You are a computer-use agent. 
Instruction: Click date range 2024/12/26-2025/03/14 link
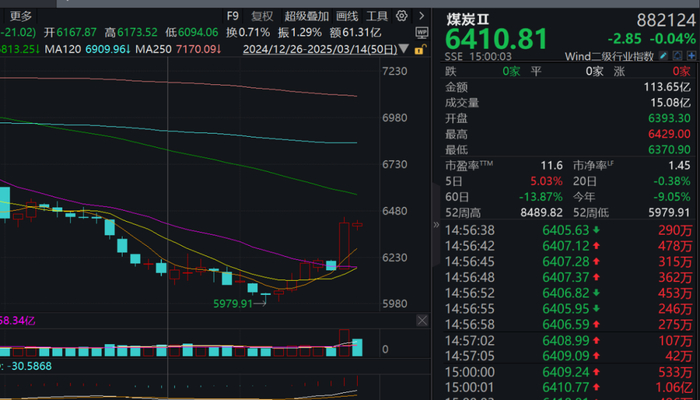pyautogui.click(x=320, y=49)
